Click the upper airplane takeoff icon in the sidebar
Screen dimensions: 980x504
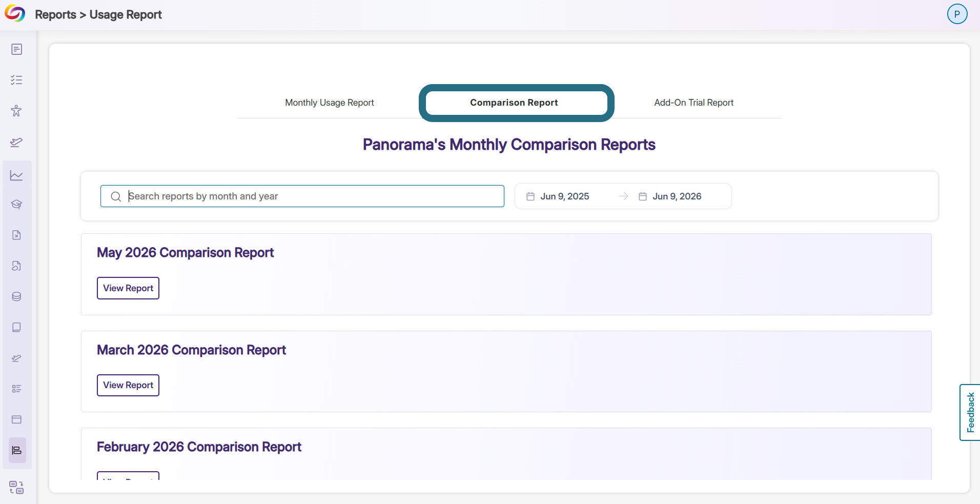coord(16,142)
